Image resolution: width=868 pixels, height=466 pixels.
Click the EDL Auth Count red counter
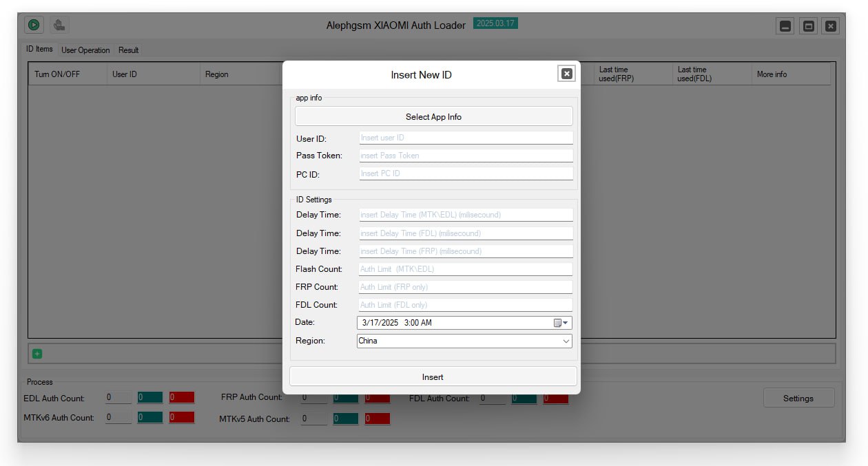click(182, 398)
